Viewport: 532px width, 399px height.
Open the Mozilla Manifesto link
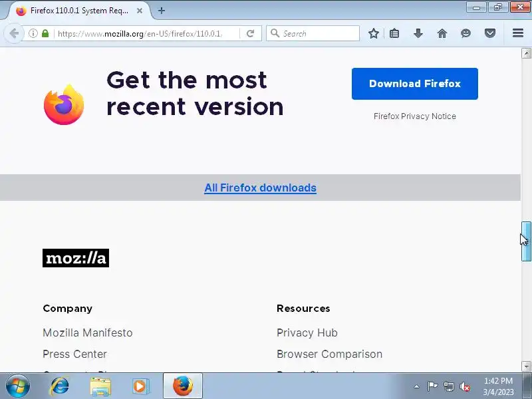coord(88,333)
